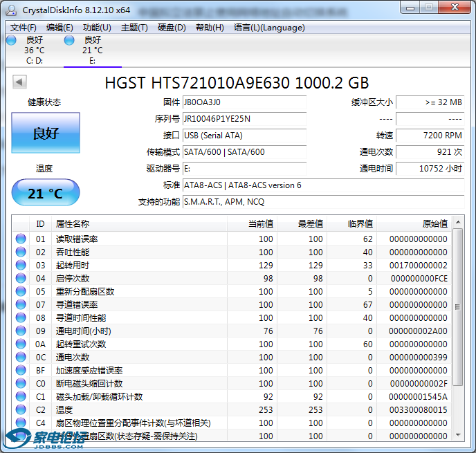Click threshold value 62 in row 01
Image resolution: width=476 pixels, height=453 pixels.
pos(367,239)
